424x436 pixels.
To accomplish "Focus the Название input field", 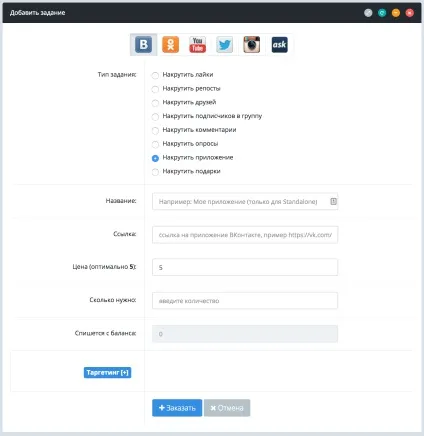I will point(245,201).
